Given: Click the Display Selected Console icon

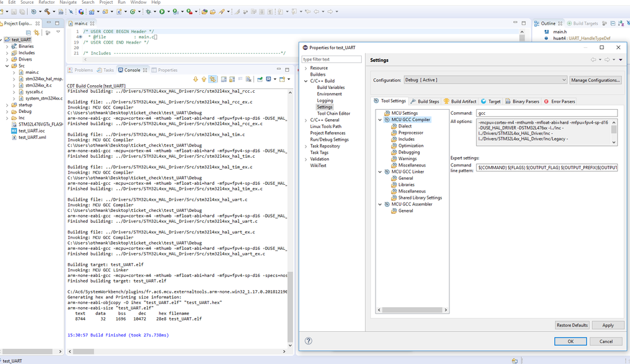Looking at the screenshot, I should point(268,79).
